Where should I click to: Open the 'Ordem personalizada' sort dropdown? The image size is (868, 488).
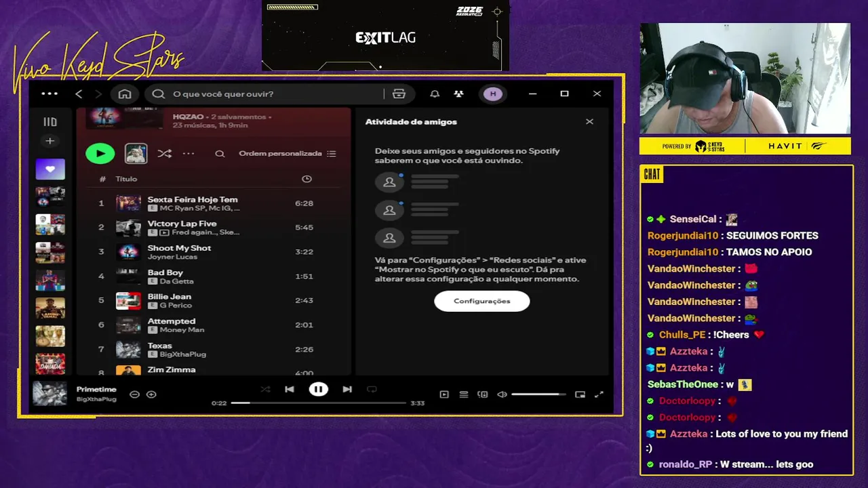tap(288, 154)
